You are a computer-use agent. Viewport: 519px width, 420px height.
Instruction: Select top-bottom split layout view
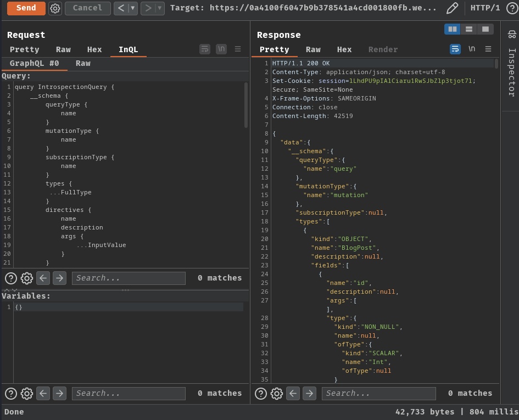point(469,29)
